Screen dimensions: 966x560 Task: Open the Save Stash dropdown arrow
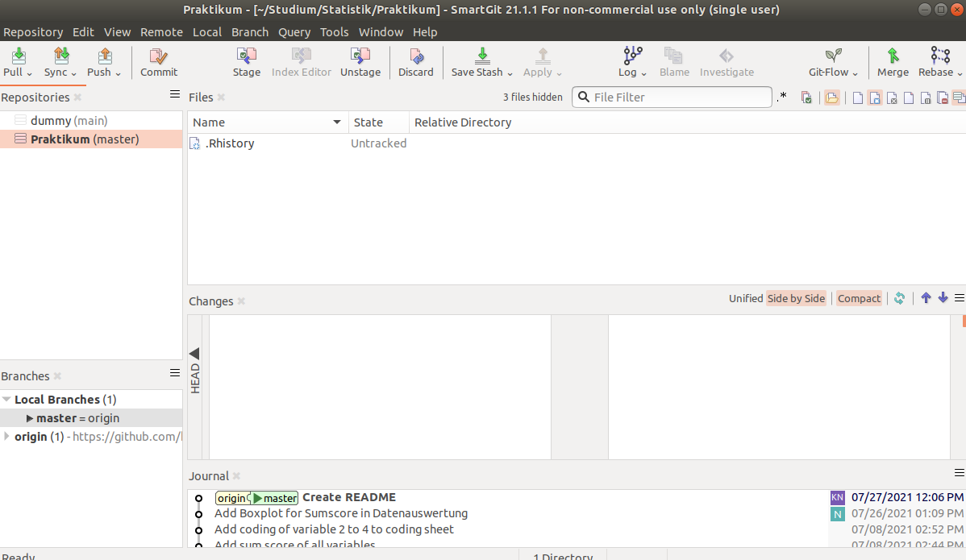(x=510, y=73)
